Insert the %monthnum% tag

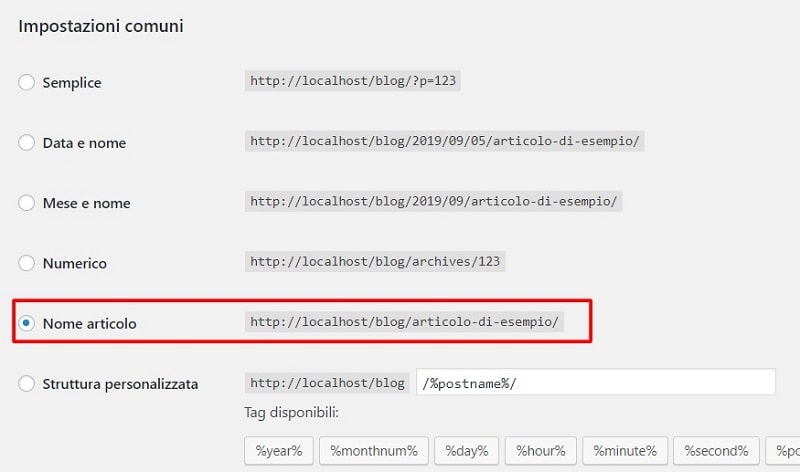374,450
